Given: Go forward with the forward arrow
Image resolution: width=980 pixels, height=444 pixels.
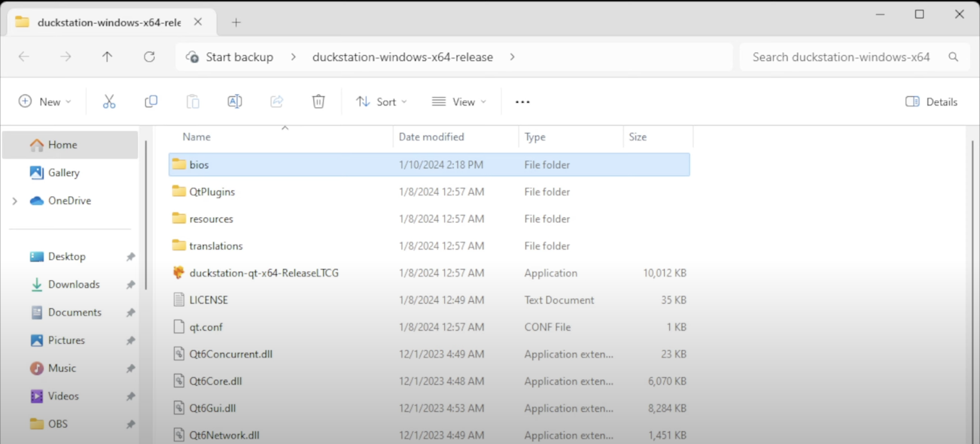Looking at the screenshot, I should click(66, 57).
